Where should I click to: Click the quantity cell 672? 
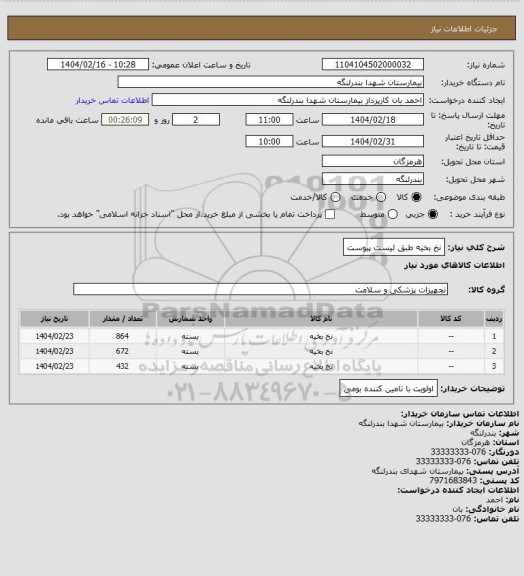[122, 351]
